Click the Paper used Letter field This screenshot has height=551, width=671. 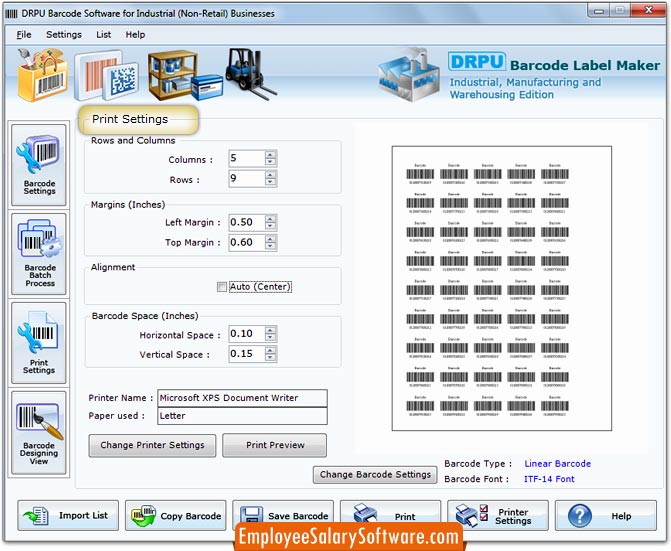[243, 416]
